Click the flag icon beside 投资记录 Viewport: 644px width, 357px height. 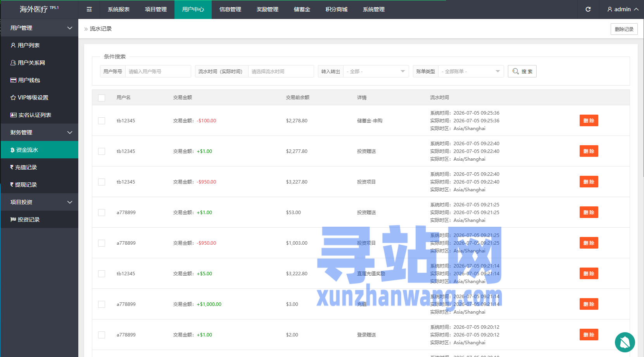click(x=13, y=220)
